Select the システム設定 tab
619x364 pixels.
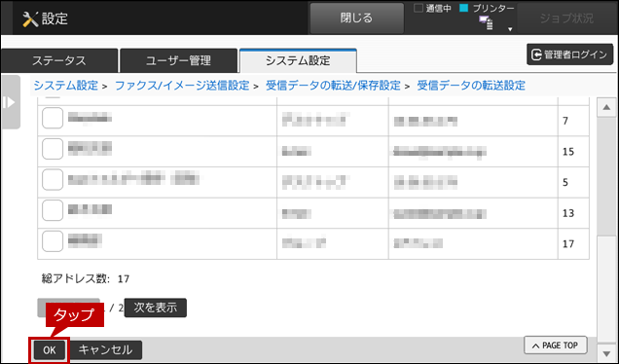298,60
